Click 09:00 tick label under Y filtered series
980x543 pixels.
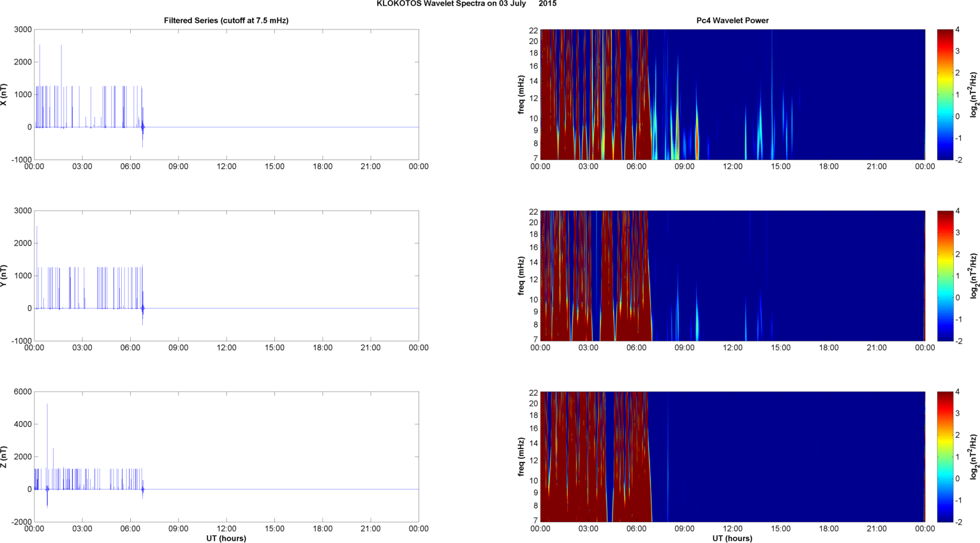pos(178,348)
